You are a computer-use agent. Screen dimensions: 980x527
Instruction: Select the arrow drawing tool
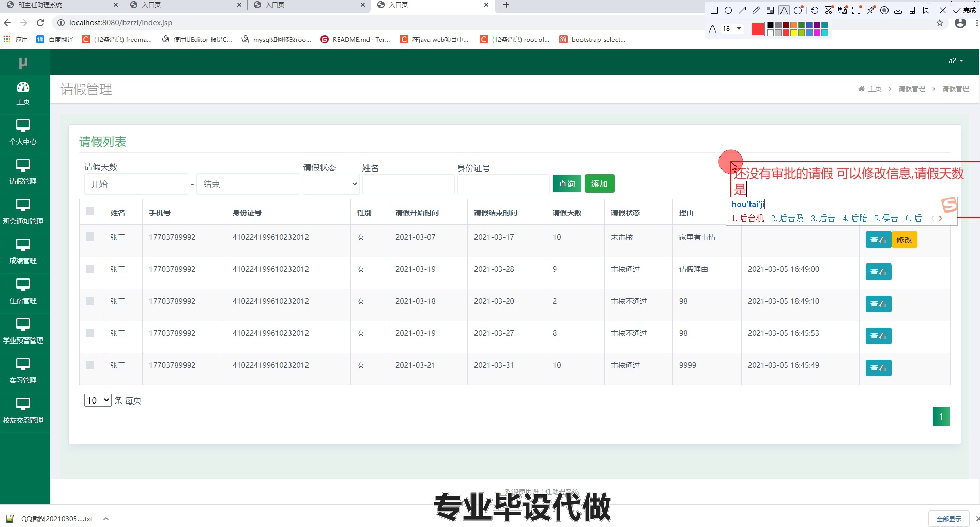pyautogui.click(x=742, y=10)
